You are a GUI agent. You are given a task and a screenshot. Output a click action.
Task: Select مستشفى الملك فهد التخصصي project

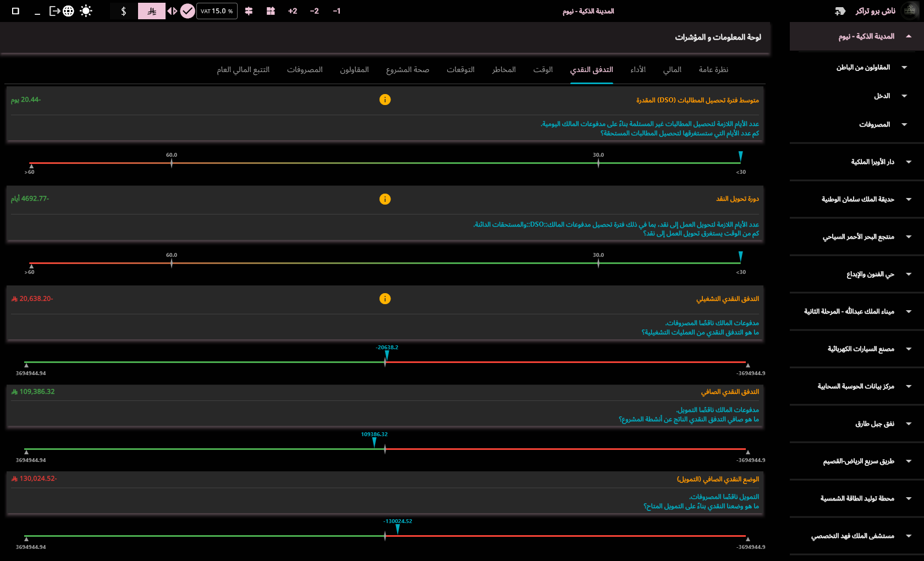853,536
